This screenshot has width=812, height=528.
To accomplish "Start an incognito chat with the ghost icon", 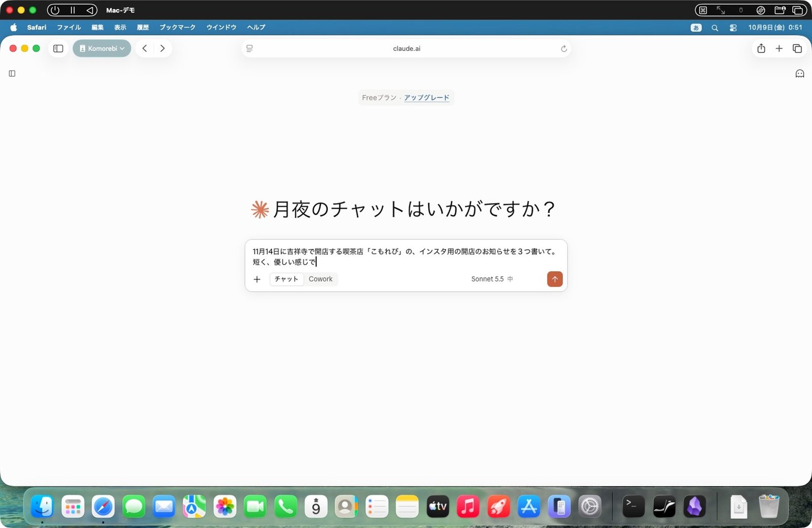I will point(800,74).
